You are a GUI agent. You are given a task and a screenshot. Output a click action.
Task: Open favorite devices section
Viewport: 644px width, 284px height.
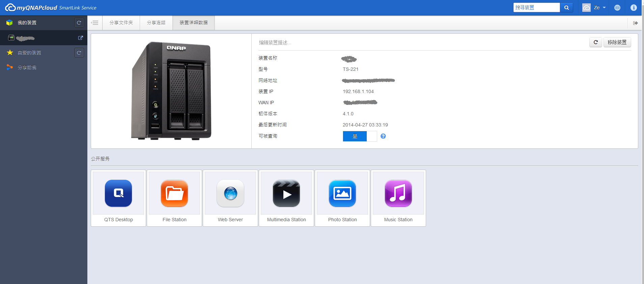click(29, 53)
